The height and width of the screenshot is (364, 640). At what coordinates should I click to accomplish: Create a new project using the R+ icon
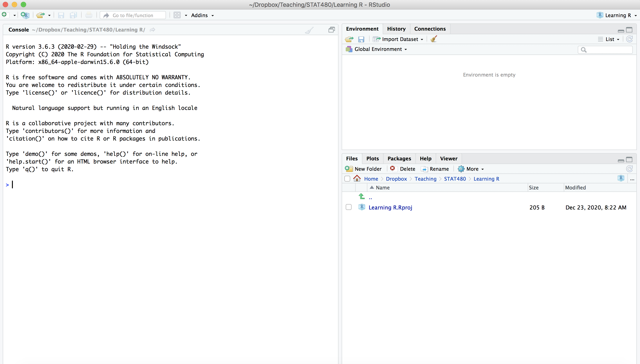coord(25,15)
